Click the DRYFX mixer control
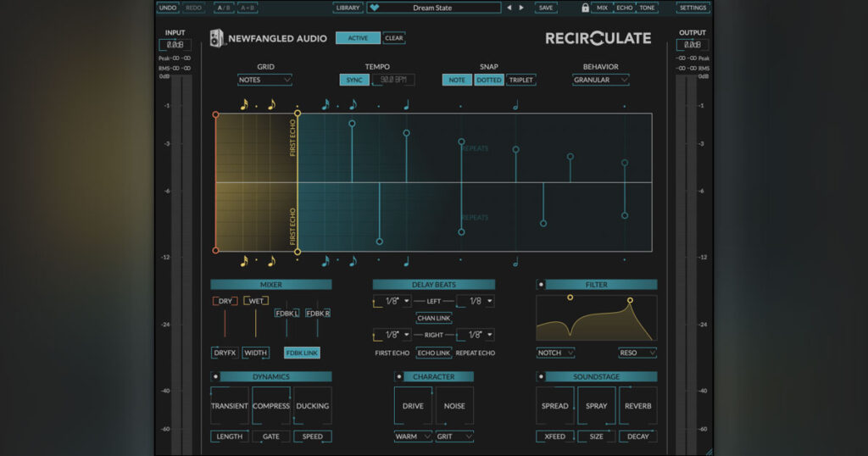This screenshot has width=868, height=456. [x=225, y=353]
